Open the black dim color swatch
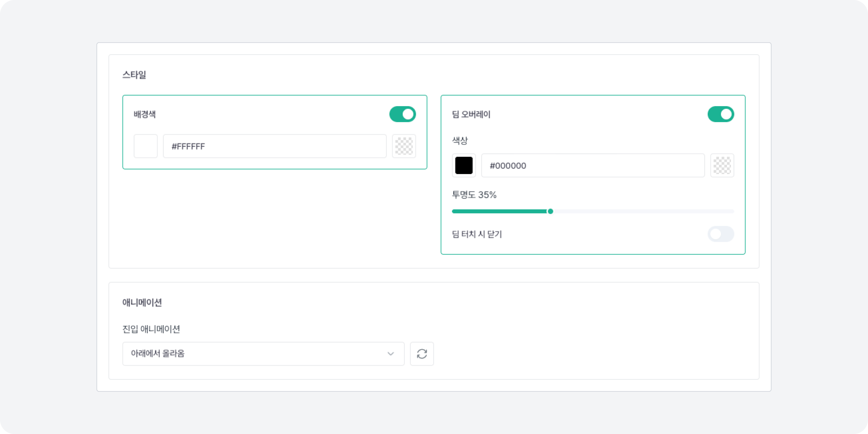The image size is (868, 434). coord(464,166)
